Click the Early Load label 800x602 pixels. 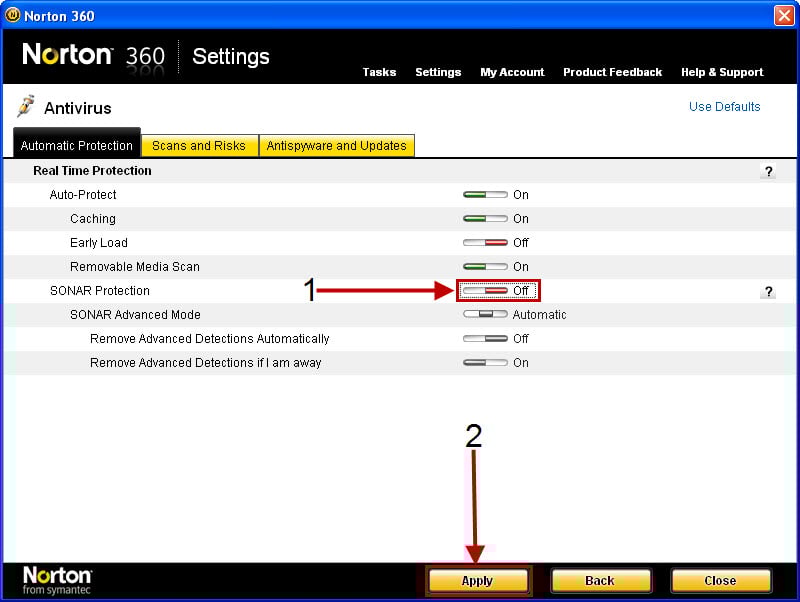(x=99, y=242)
